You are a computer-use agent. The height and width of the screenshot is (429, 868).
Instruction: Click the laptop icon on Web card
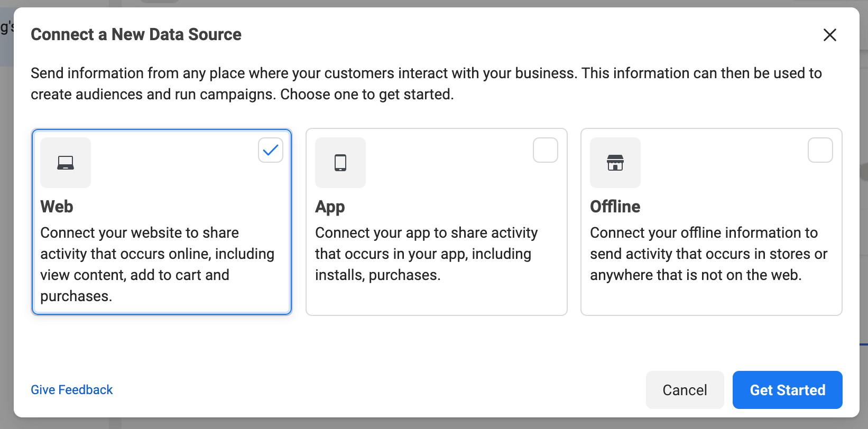point(66,163)
